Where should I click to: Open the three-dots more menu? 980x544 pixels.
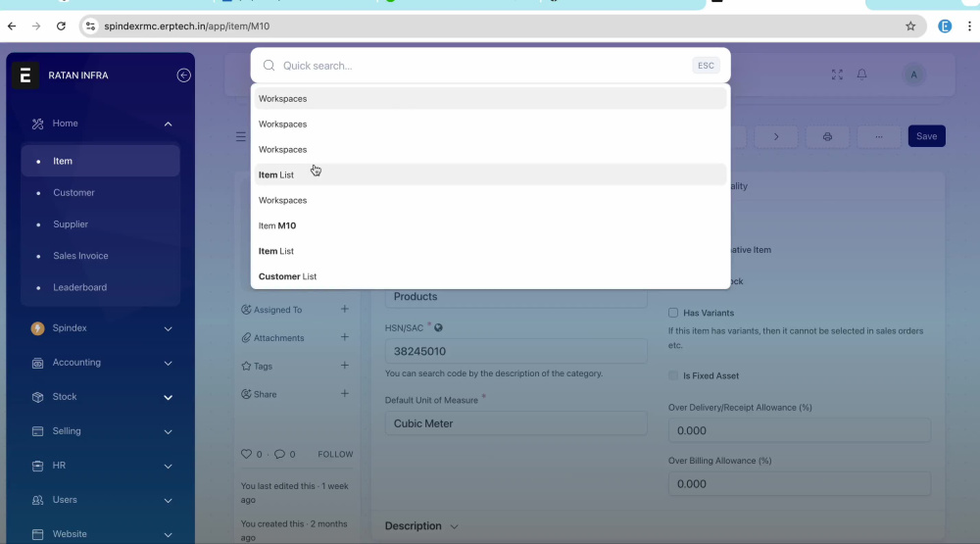click(879, 136)
